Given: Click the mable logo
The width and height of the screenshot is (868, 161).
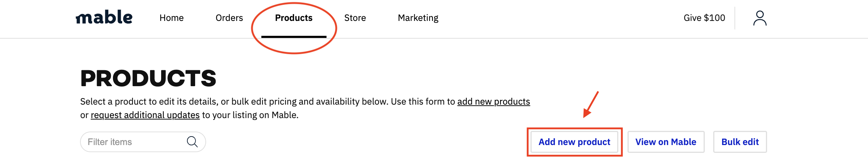Looking at the screenshot, I should click(x=104, y=17).
